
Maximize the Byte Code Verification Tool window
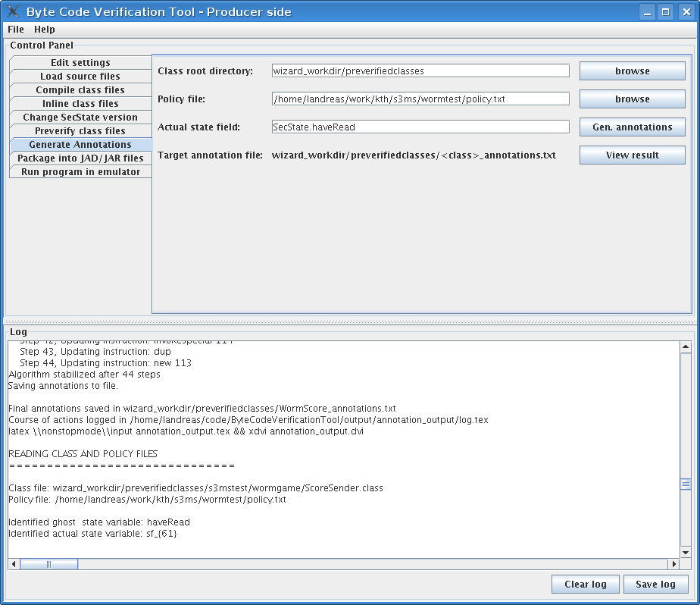666,11
